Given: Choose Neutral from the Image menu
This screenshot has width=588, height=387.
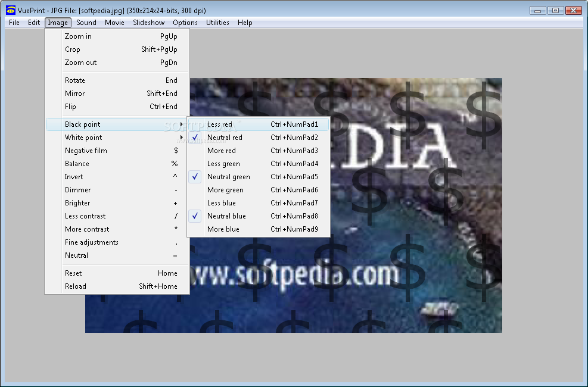Looking at the screenshot, I should click(x=117, y=255).
